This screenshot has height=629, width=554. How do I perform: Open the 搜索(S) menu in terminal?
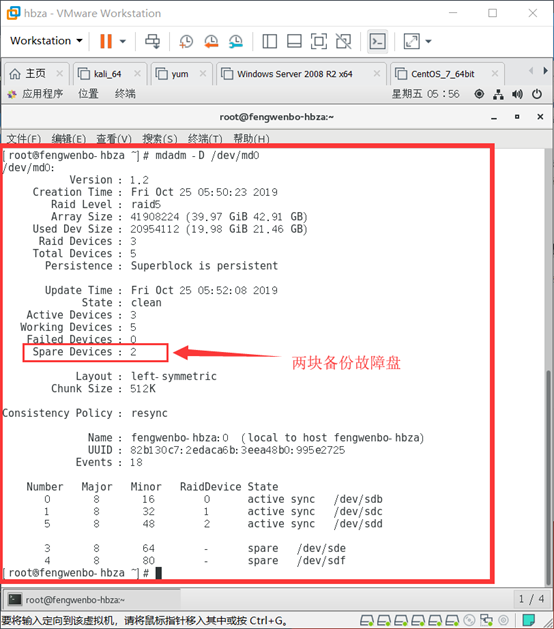pyautogui.click(x=160, y=139)
